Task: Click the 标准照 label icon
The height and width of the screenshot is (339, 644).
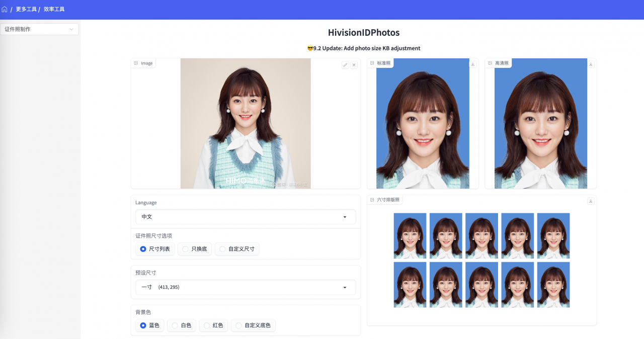Action: pos(372,63)
